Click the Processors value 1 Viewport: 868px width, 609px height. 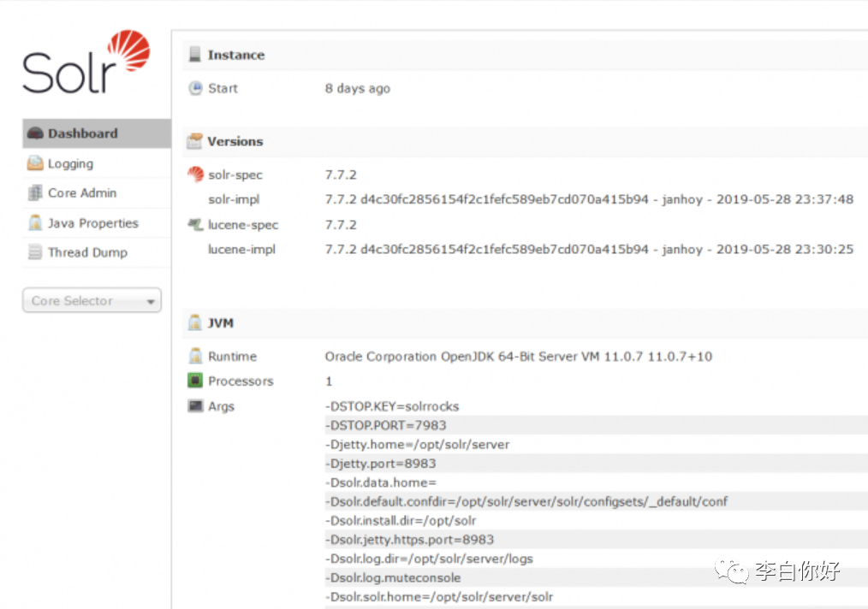329,381
